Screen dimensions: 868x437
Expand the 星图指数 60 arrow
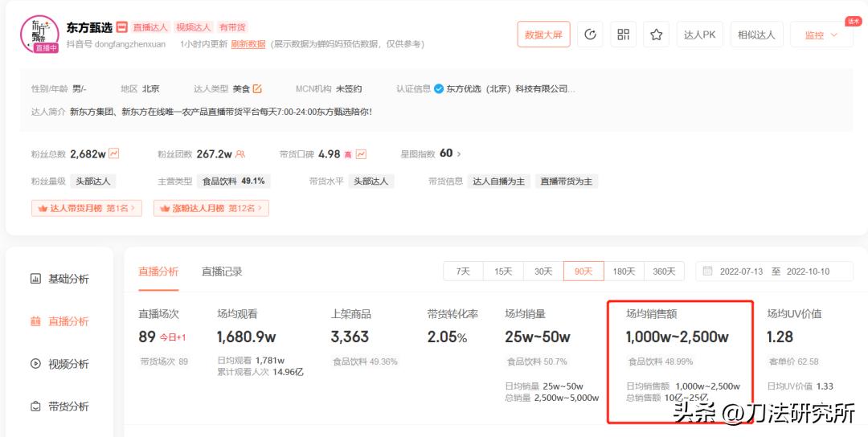click(x=459, y=153)
